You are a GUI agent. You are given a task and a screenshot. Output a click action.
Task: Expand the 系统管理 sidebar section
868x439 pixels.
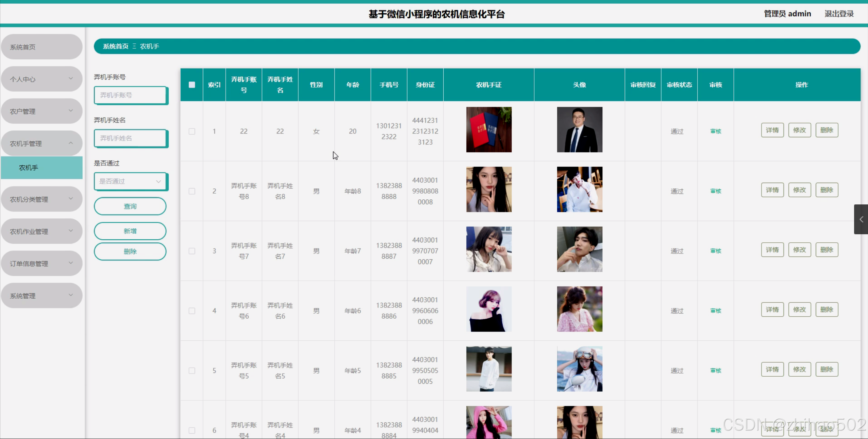tap(41, 295)
